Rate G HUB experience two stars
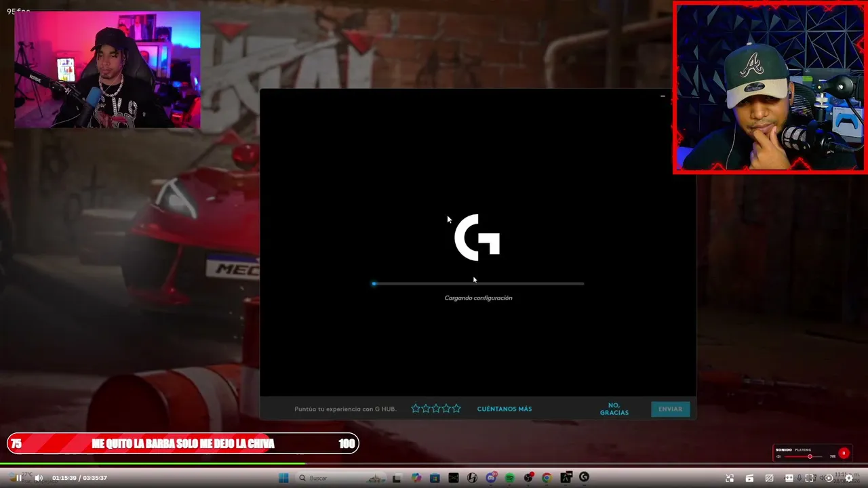 [x=426, y=409]
